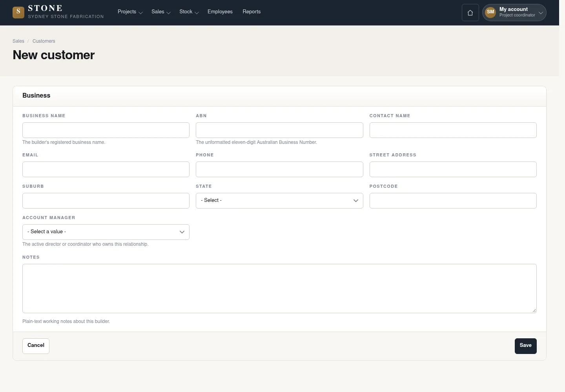This screenshot has height=392, width=565.
Task: Click the Sales breadcrumb link
Action: click(x=18, y=41)
